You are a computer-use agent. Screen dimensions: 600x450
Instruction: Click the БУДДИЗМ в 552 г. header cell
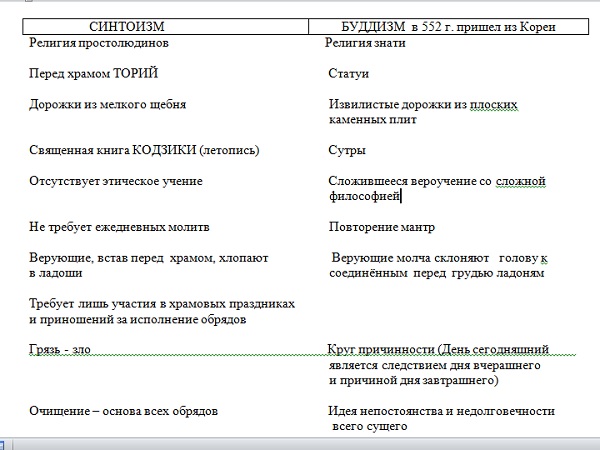pos(448,26)
